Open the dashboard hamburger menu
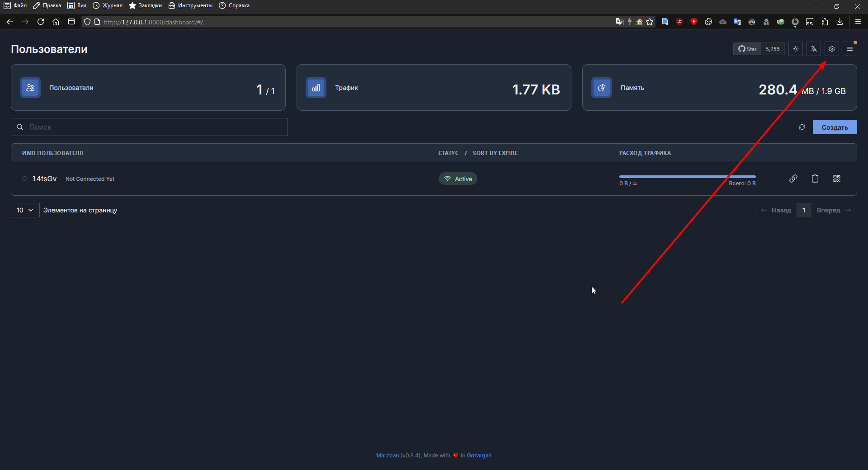This screenshot has width=868, height=470. coord(849,49)
